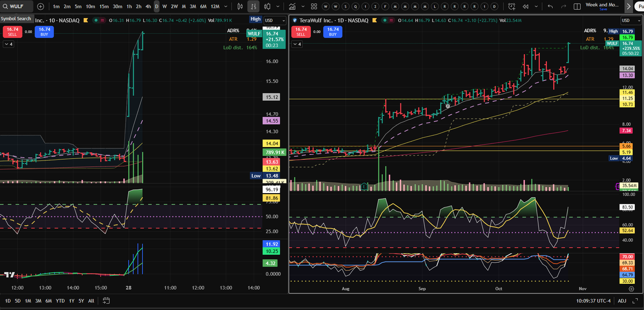The width and height of the screenshot is (644, 310).
Task: Click the shield icon before TeraWulf Inc.
Action: (x=295, y=20)
